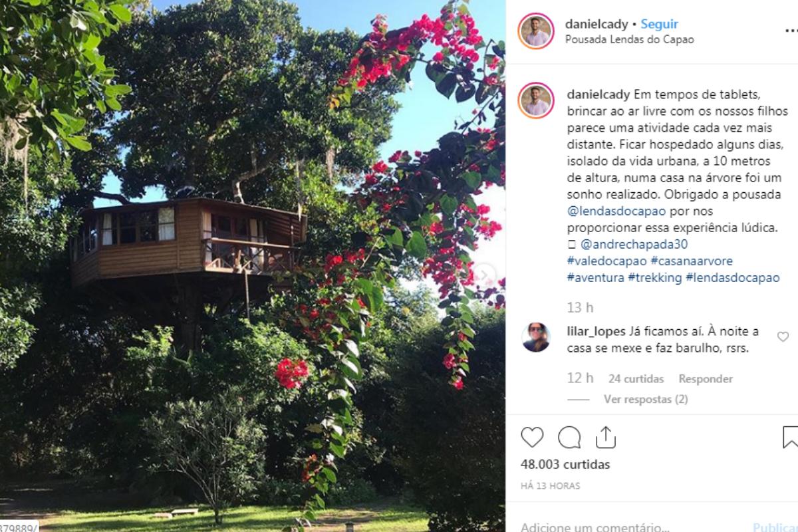Expand Ver respostas (2) replies
Screen dimensions: 798x532
[646, 399]
